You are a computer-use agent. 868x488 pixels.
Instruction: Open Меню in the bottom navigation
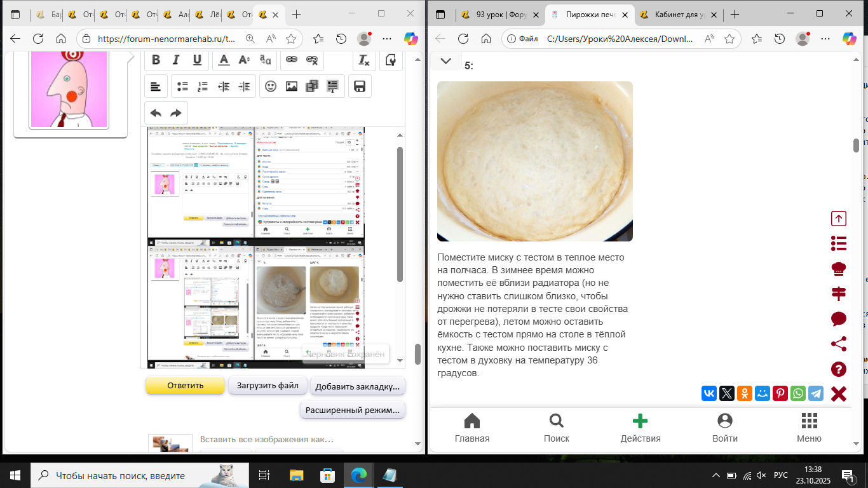point(809,428)
